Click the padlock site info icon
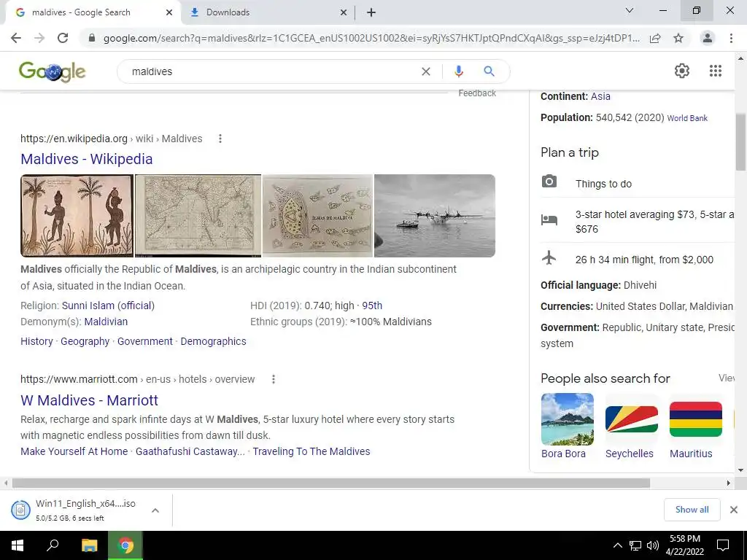747x560 pixels. [92, 38]
